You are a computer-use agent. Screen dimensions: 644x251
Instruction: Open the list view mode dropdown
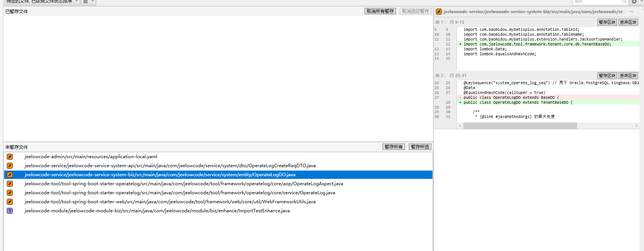(88, 2)
